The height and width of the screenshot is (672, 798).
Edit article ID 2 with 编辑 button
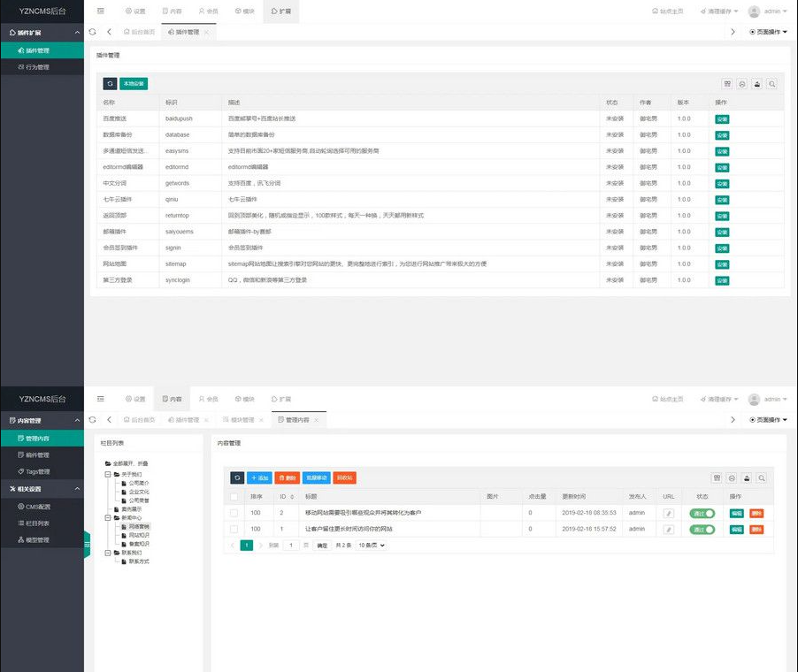point(736,513)
